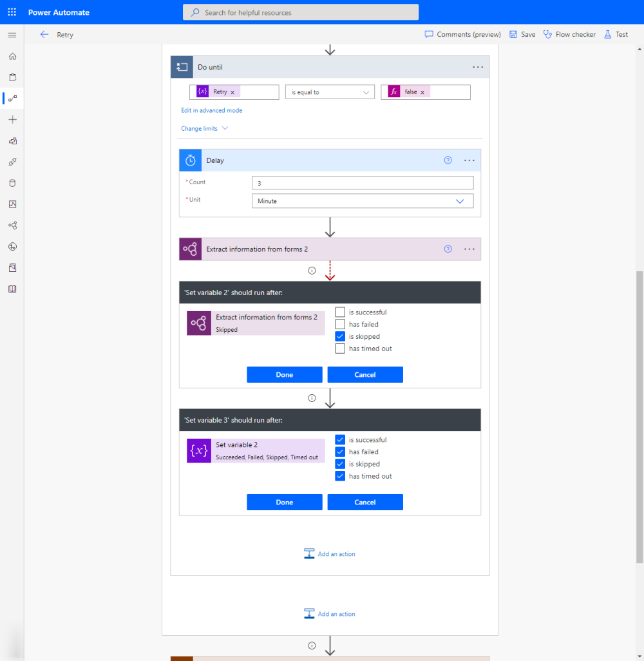
Task: Open Process advisor icon in sidebar
Action: point(13,247)
